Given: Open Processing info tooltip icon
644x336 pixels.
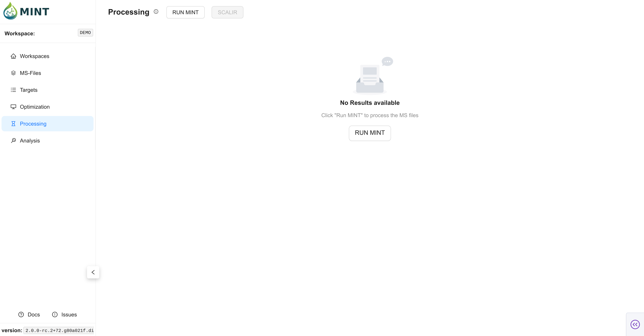Looking at the screenshot, I should pyautogui.click(x=156, y=12).
